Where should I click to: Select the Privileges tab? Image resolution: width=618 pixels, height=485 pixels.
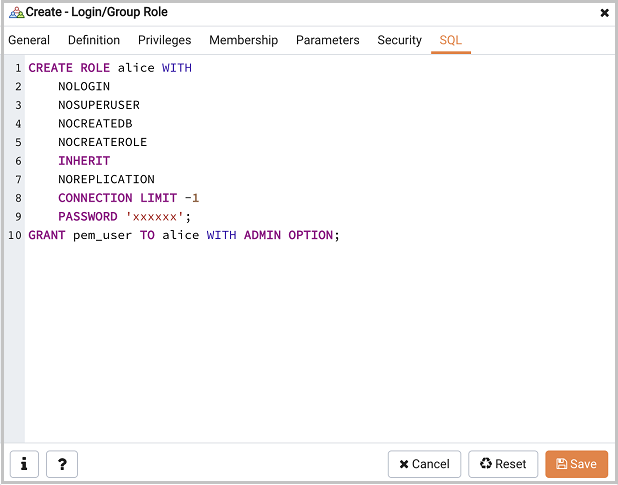[164, 40]
